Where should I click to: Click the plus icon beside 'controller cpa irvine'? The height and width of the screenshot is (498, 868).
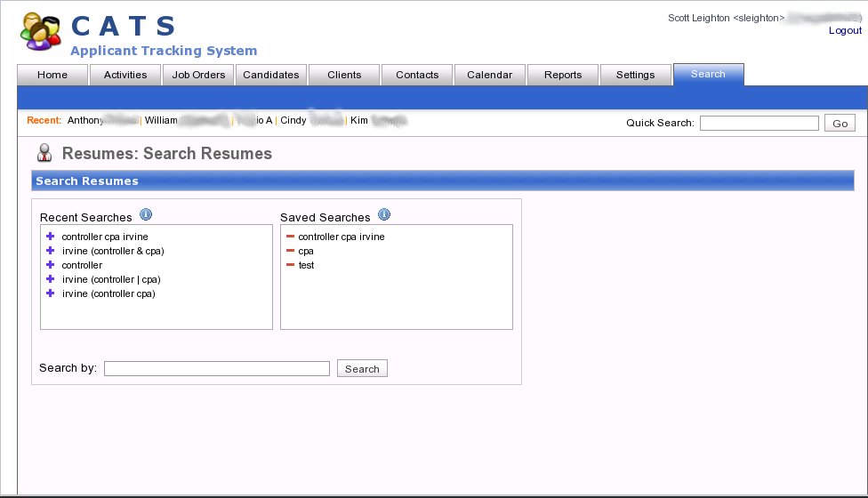click(51, 237)
